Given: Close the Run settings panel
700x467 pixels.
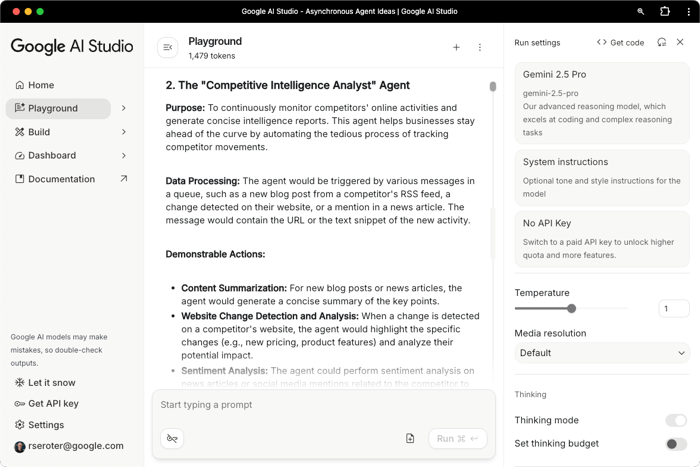Looking at the screenshot, I should 680,43.
